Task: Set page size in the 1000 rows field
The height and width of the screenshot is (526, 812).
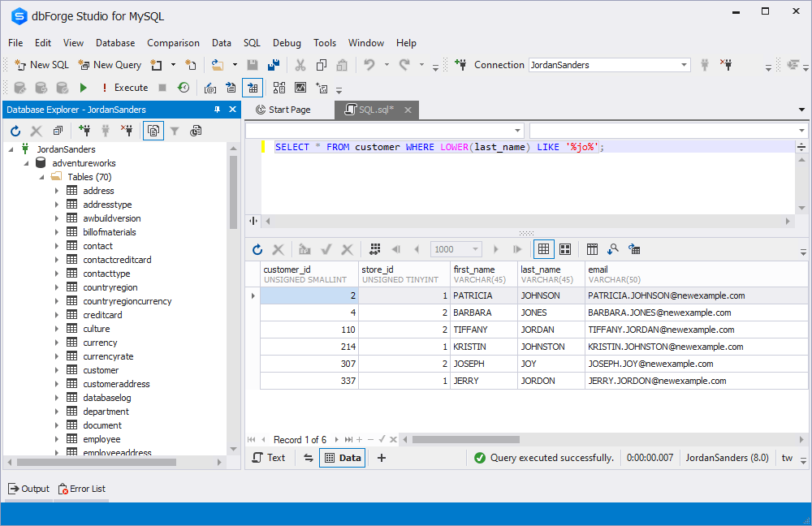Action: click(x=456, y=249)
